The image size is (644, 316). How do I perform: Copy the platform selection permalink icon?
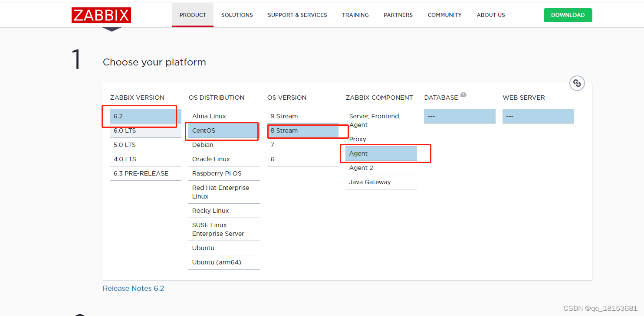pos(577,83)
